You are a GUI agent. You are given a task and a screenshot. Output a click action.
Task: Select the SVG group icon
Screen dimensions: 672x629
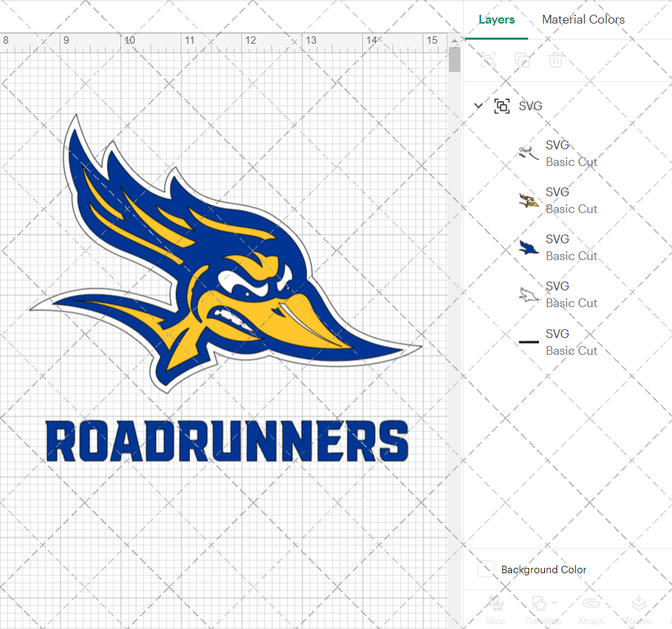click(x=502, y=106)
